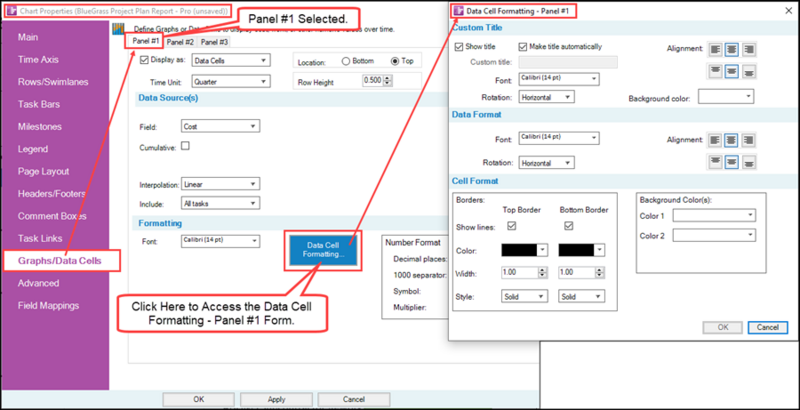
Task: Select the Bottom location radio button
Action: pos(345,61)
